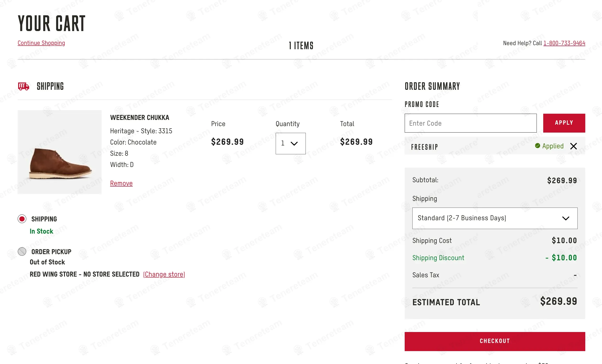Viewport: 602px width, 364px height.
Task: Select the Order Pickup radio button
Action: pyautogui.click(x=22, y=251)
